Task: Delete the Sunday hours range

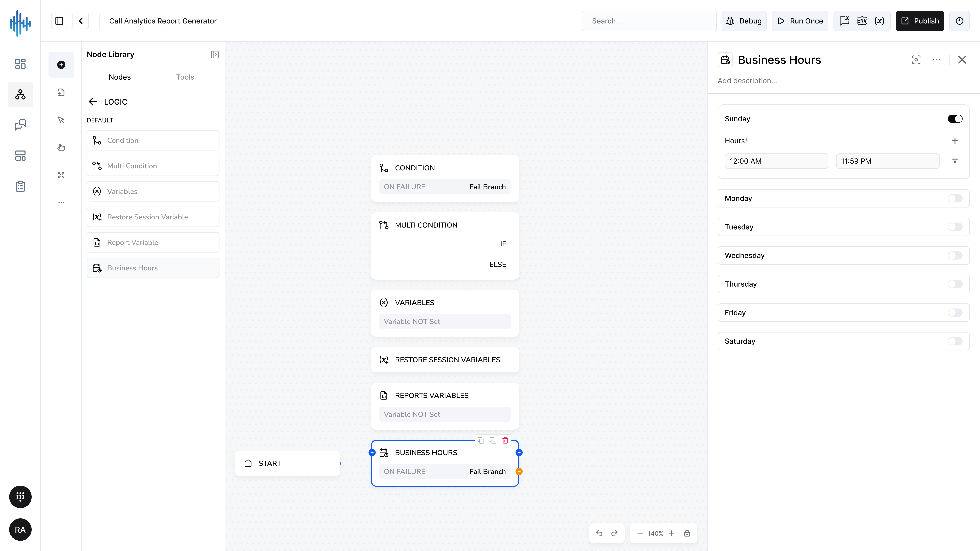Action: coord(955,161)
